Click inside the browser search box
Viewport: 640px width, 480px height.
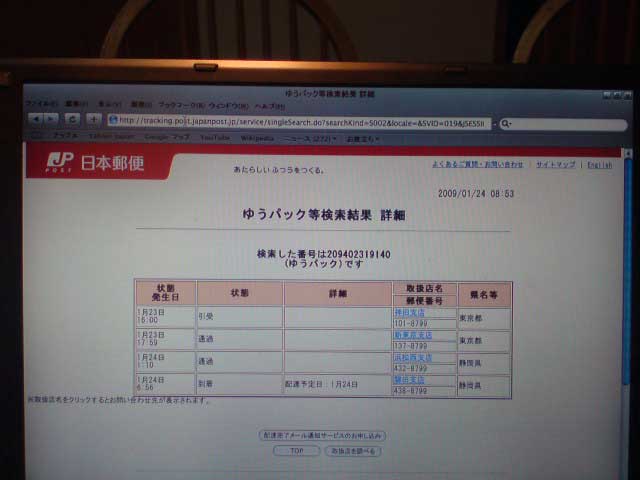[563, 124]
